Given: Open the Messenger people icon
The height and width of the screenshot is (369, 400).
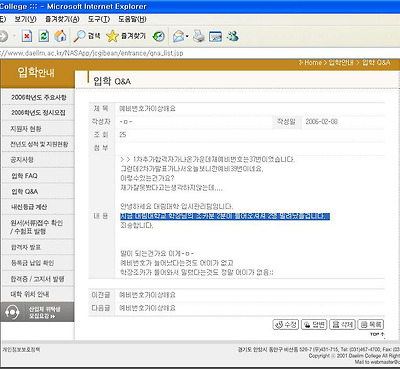Looking at the screenshot, I should (233, 36).
